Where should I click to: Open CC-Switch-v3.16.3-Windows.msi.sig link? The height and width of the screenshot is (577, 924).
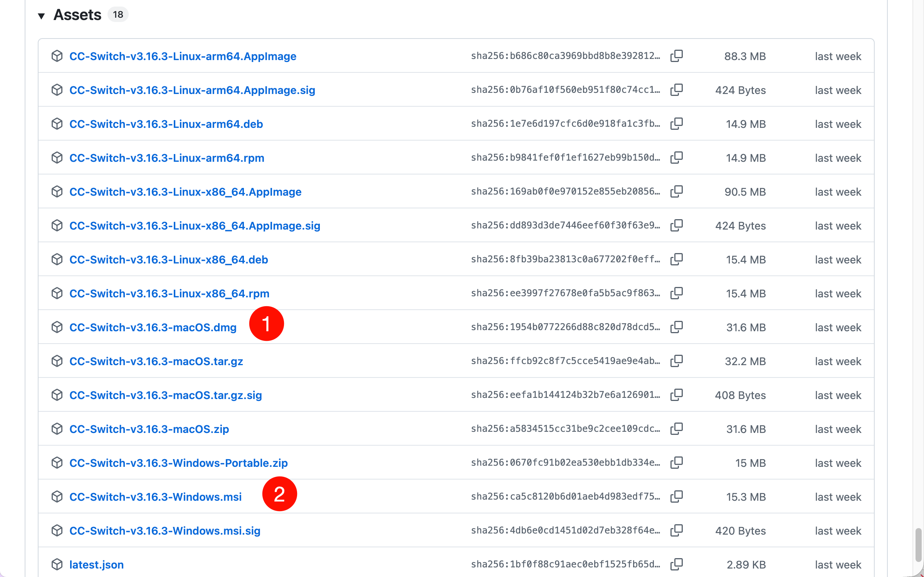[x=165, y=531]
